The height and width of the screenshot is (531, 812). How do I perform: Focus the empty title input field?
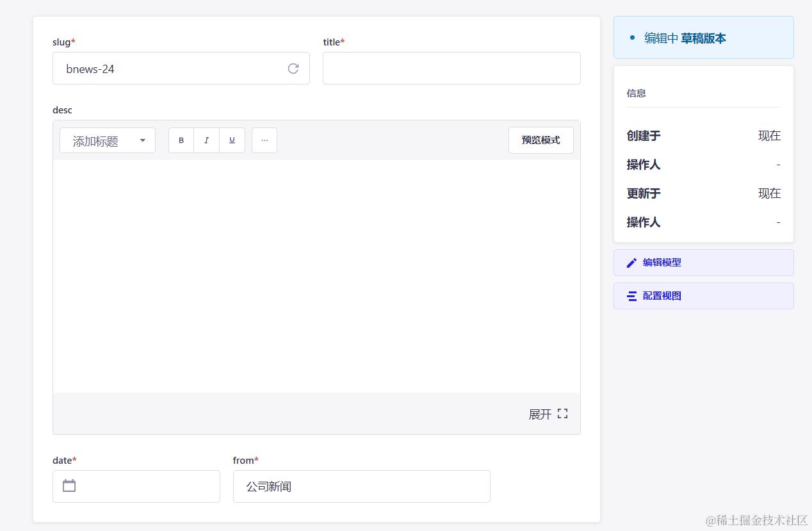pos(451,69)
